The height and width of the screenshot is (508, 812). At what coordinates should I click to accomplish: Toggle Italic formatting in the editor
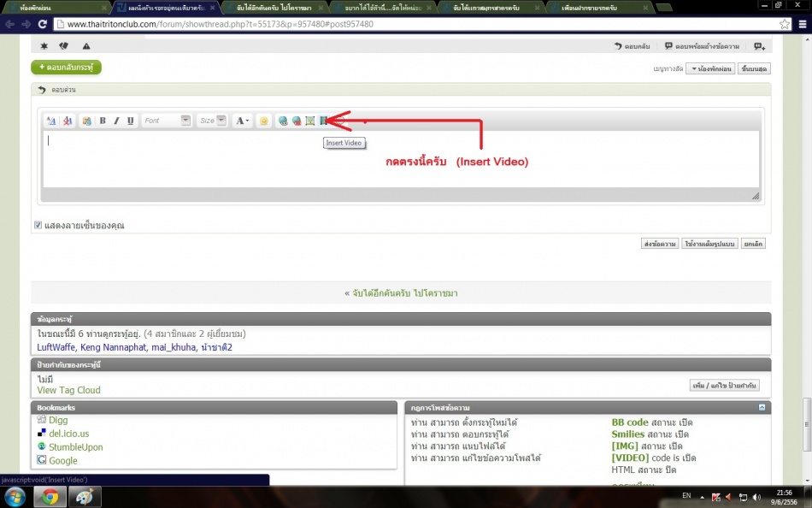[x=116, y=121]
